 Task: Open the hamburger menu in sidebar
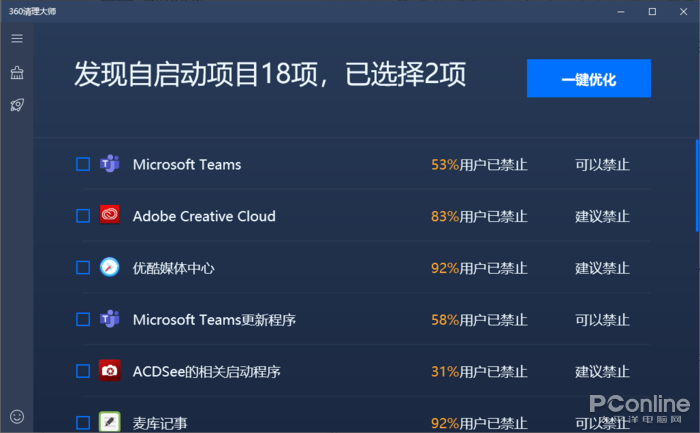click(x=17, y=38)
